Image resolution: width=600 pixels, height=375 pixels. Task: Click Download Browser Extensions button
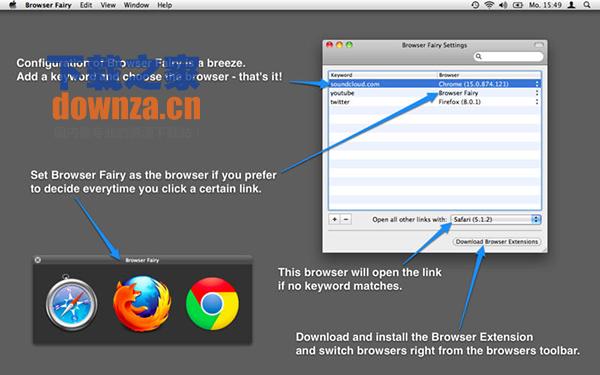click(x=497, y=242)
